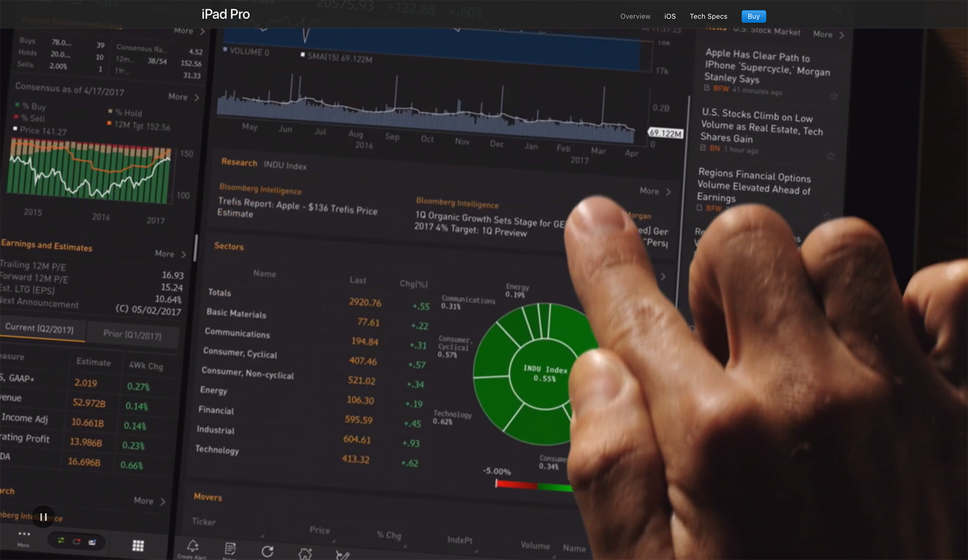Pause the iPad Pro video
968x560 pixels.
coord(44,517)
